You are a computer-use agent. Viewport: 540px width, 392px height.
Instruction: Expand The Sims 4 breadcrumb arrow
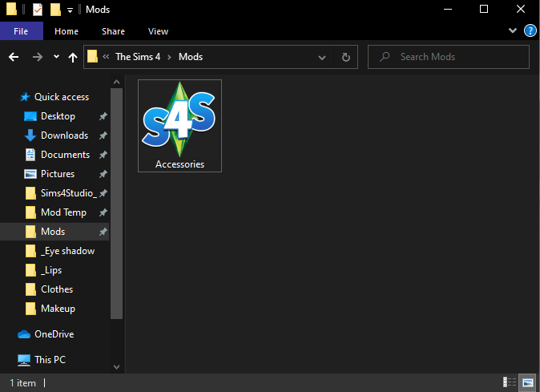point(169,57)
